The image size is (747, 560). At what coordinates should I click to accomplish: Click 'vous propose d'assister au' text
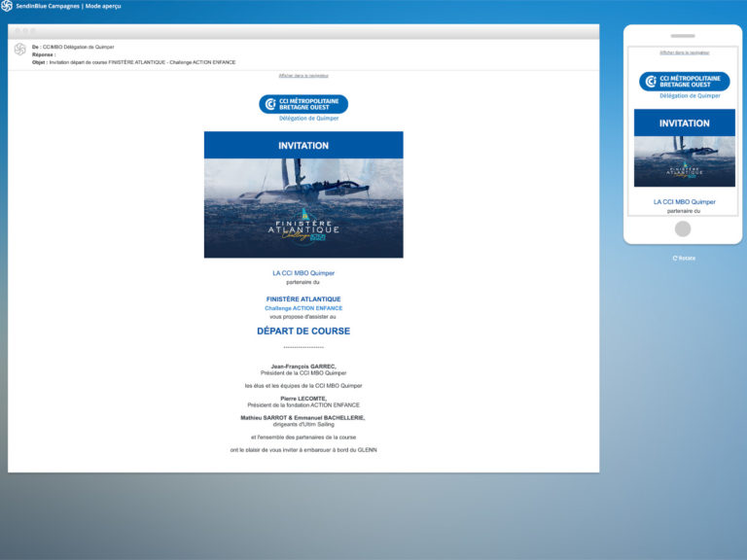click(303, 316)
